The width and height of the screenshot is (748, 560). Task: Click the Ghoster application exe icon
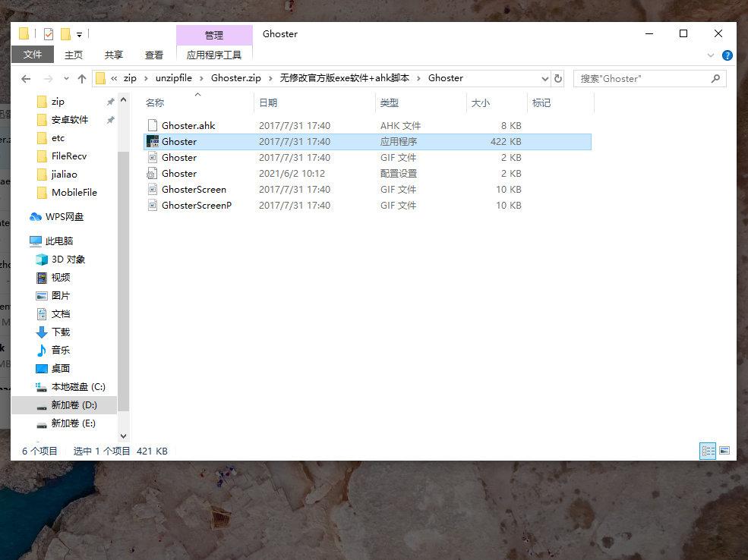click(152, 142)
